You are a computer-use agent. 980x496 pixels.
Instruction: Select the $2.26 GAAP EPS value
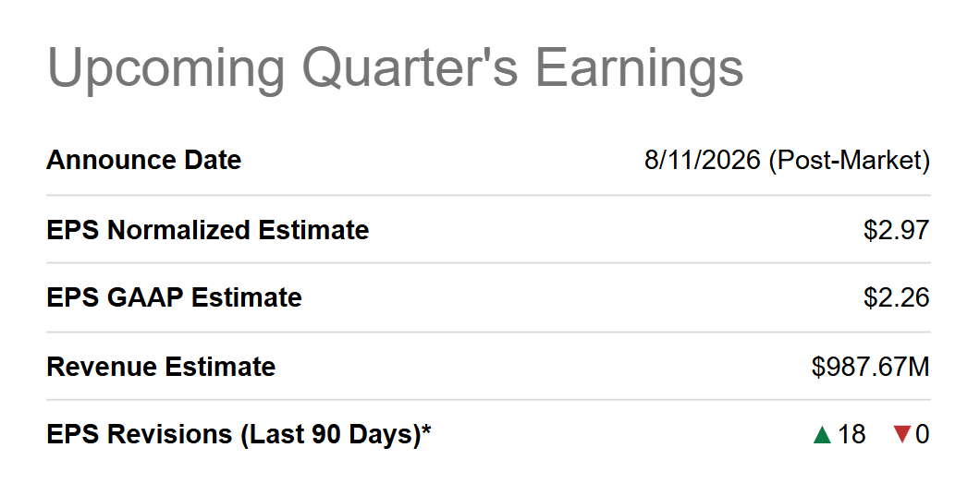point(896,297)
